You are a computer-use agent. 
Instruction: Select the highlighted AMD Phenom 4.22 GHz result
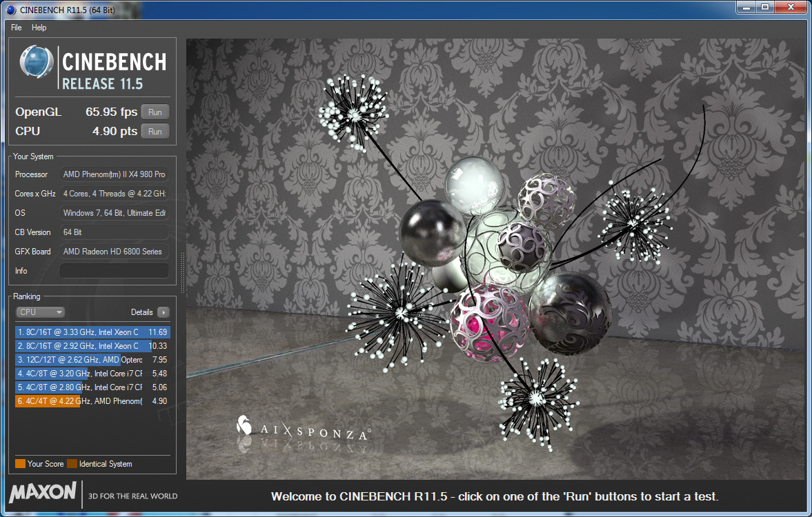coord(92,401)
